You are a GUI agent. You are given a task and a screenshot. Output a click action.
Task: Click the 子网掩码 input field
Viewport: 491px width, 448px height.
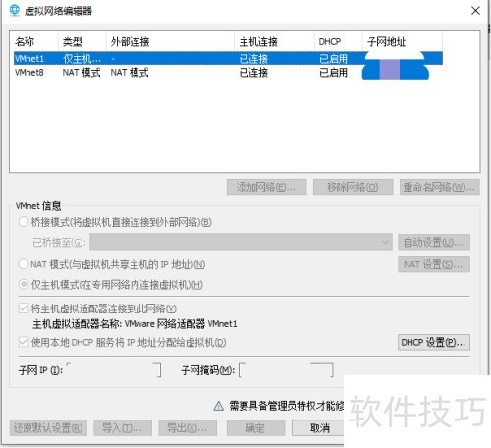[286, 370]
